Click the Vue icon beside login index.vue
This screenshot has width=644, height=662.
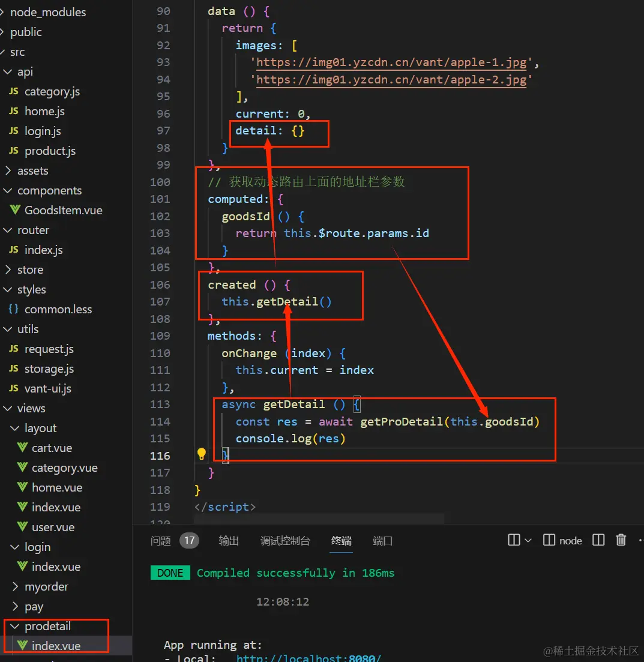click(22, 566)
